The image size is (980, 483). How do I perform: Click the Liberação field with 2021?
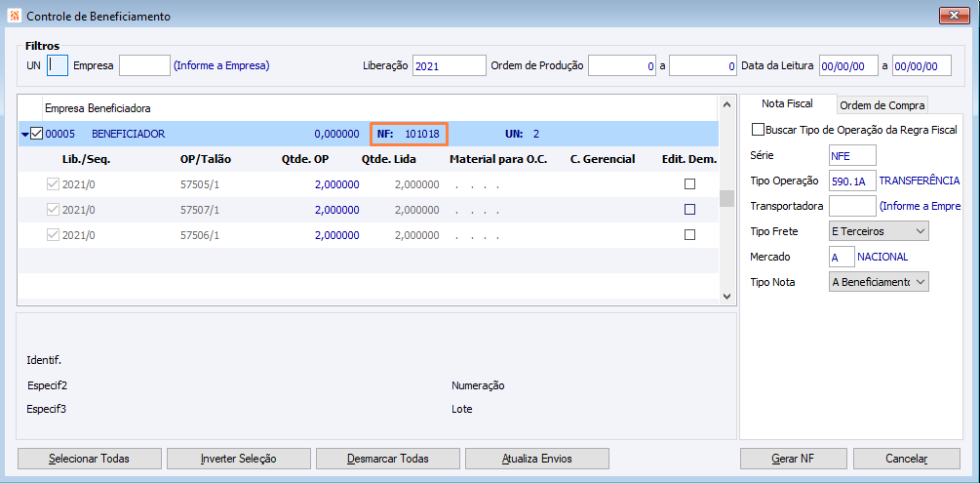(x=450, y=65)
